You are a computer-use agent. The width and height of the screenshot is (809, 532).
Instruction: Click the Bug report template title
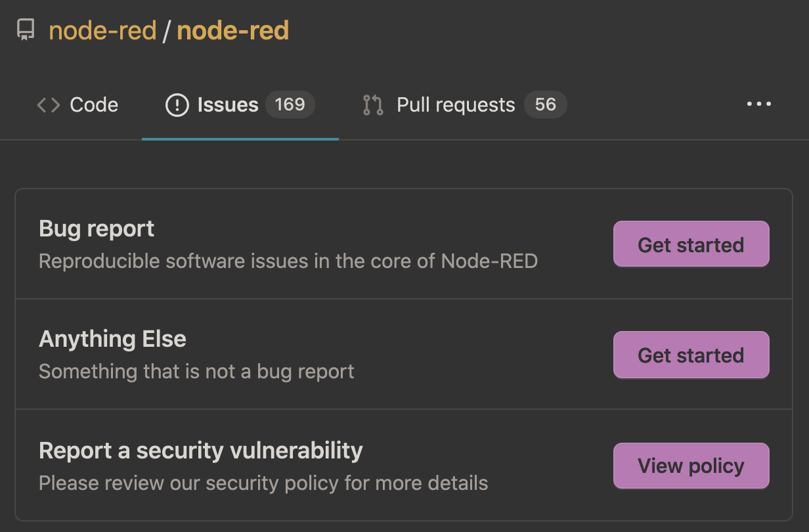(x=97, y=229)
